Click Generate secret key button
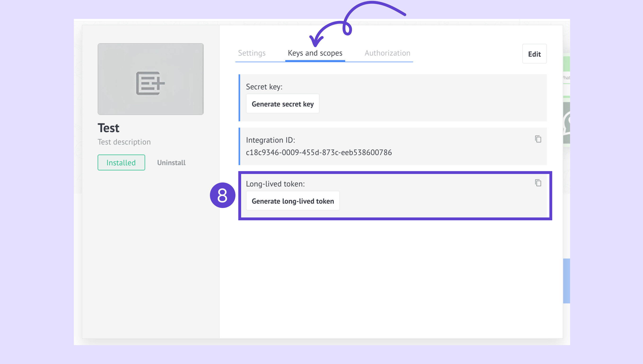 click(282, 104)
